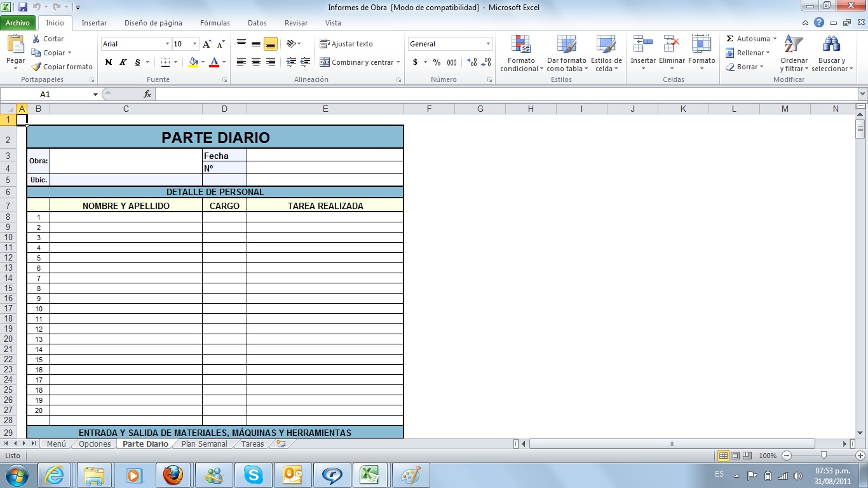Open Estilos de celda gallery

pyautogui.click(x=606, y=54)
